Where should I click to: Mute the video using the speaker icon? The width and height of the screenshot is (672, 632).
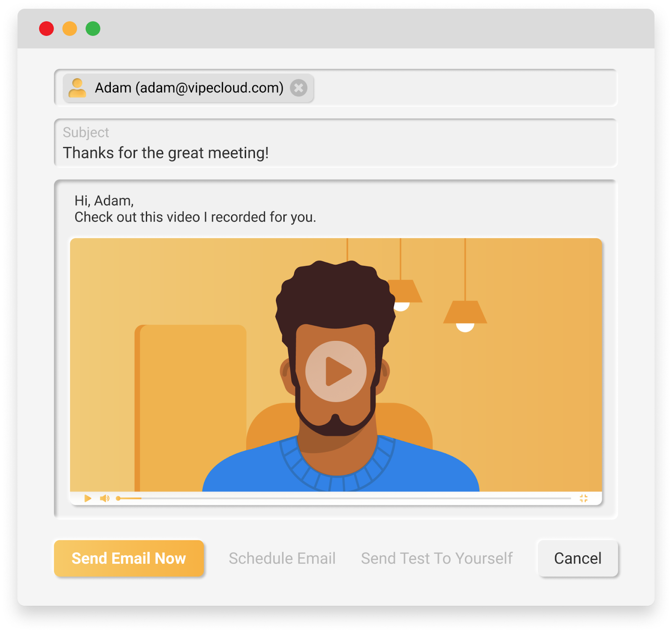(105, 498)
